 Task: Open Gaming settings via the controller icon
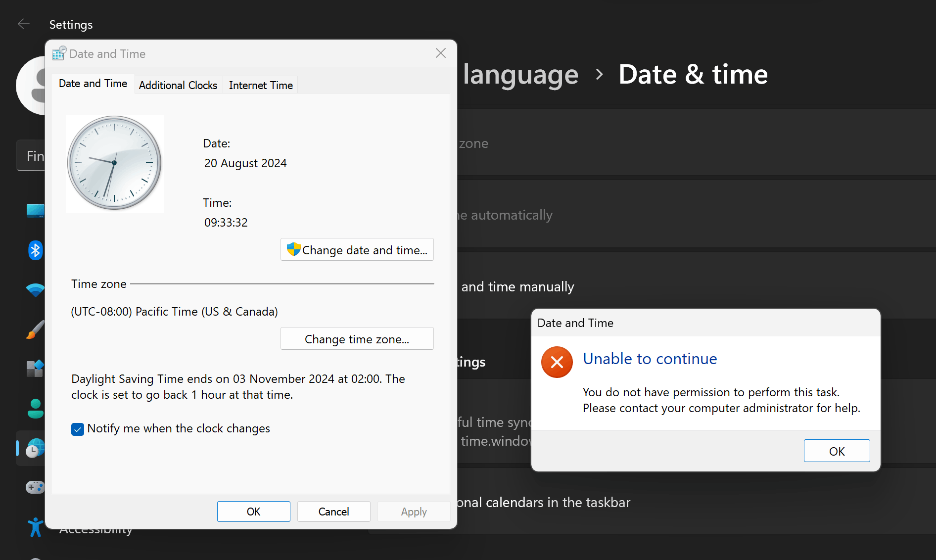coord(35,487)
